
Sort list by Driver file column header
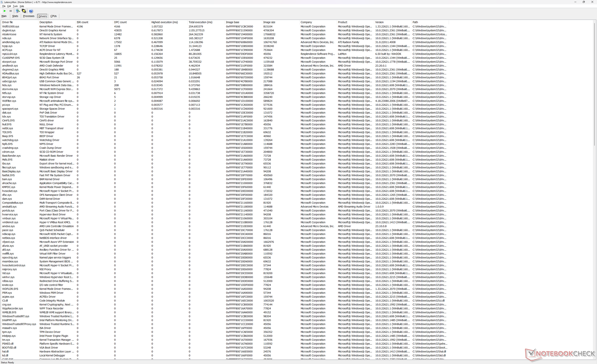click(x=7, y=22)
